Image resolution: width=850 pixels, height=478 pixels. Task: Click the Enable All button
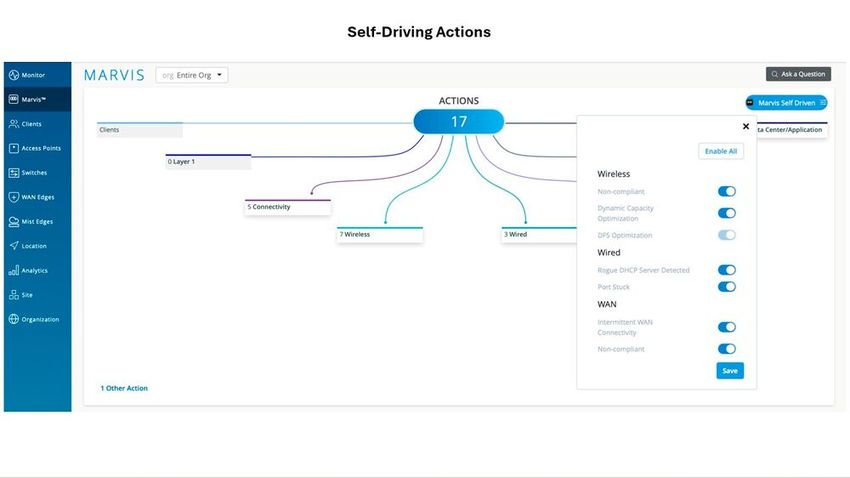pyautogui.click(x=721, y=151)
